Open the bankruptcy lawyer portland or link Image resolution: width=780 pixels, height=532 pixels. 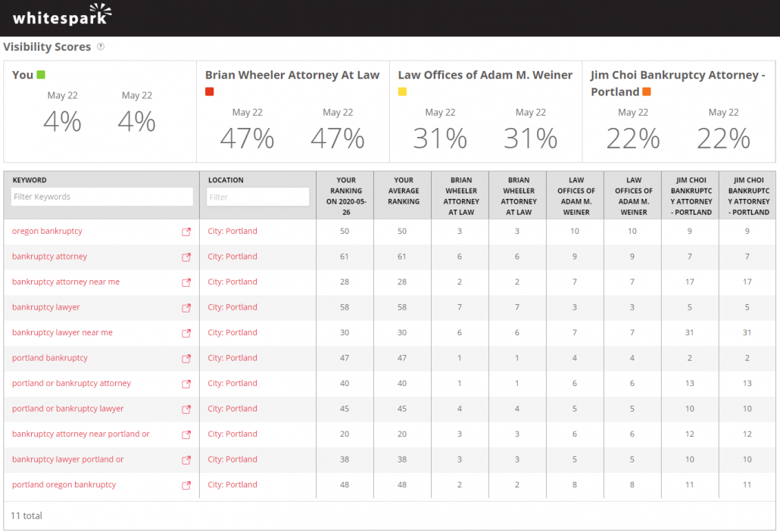(67, 459)
